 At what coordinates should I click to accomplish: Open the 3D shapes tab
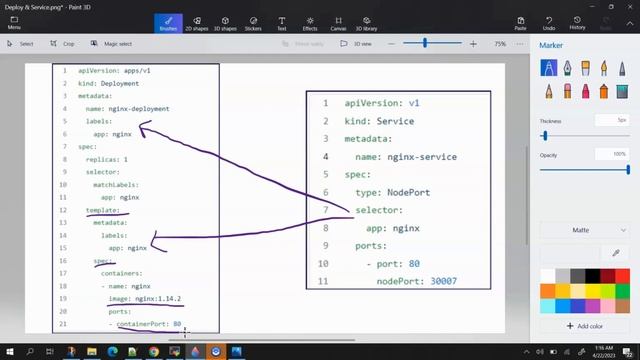click(x=225, y=23)
